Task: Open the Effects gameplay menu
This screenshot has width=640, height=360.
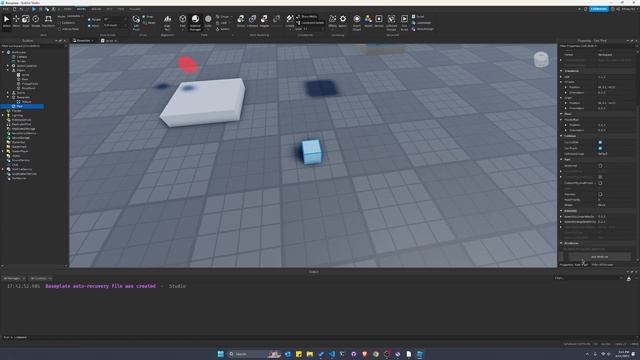Action: click(333, 21)
